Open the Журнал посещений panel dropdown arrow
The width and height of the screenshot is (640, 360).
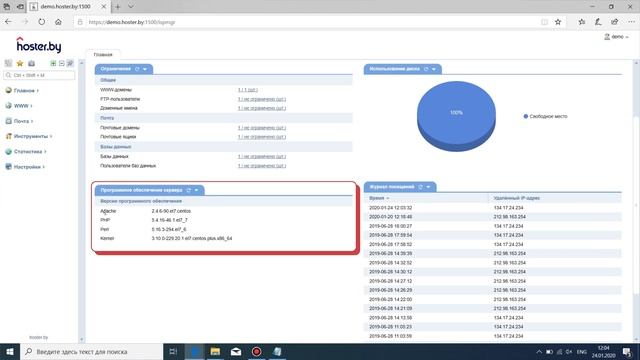428,187
